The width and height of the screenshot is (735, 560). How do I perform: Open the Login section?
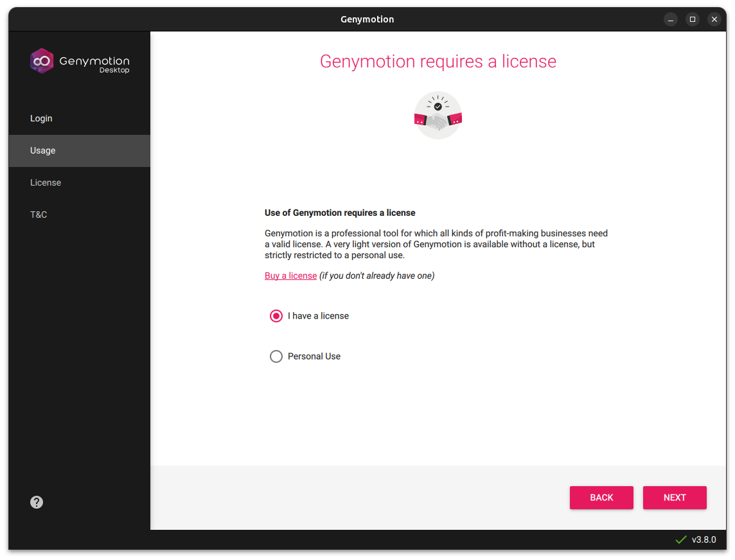tap(41, 118)
